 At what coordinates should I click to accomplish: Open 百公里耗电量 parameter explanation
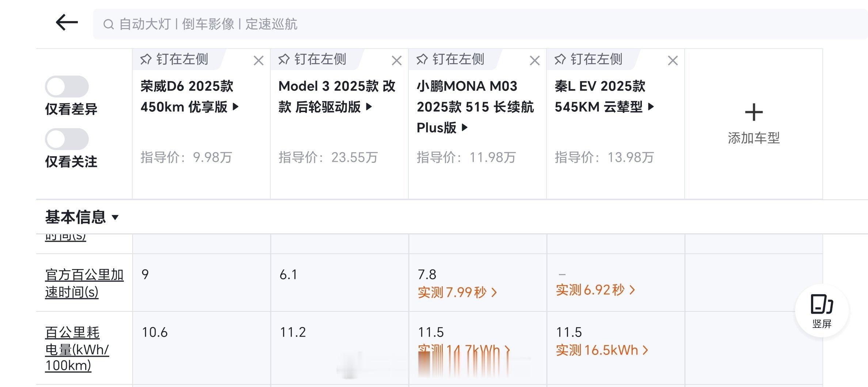77,349
